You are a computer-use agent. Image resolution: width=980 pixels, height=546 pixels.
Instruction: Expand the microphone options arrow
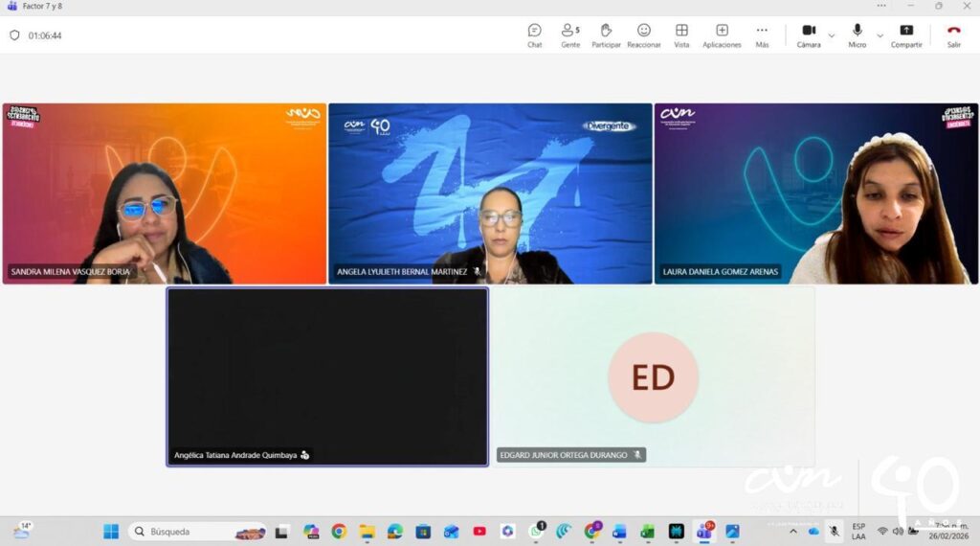(880, 35)
